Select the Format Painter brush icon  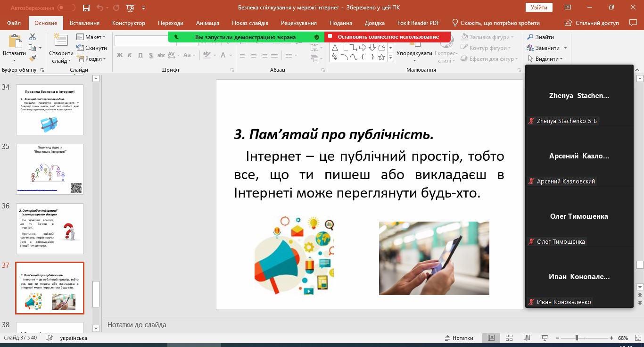pyautogui.click(x=33, y=58)
